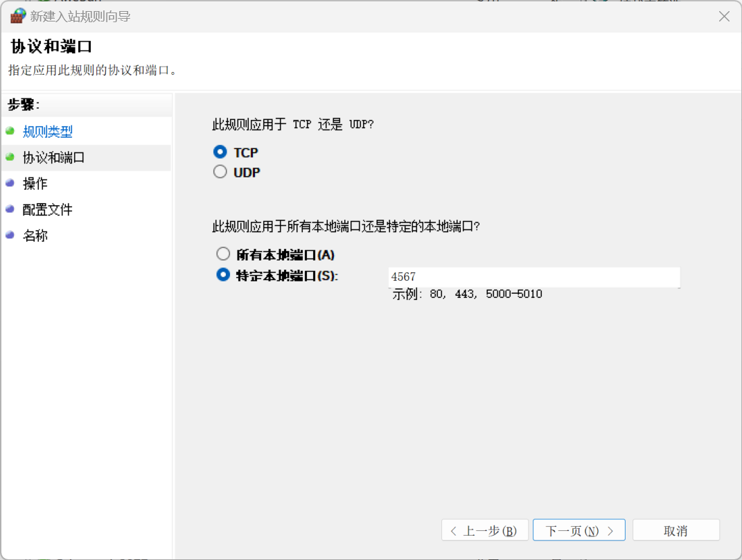Click the 下一页(N) button
The height and width of the screenshot is (560, 742).
click(x=579, y=530)
